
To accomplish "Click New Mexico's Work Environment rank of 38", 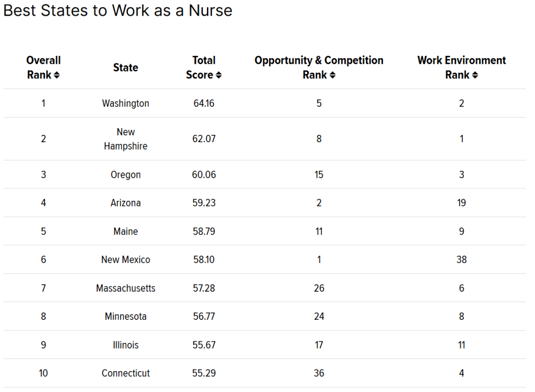I will pyautogui.click(x=461, y=259).
